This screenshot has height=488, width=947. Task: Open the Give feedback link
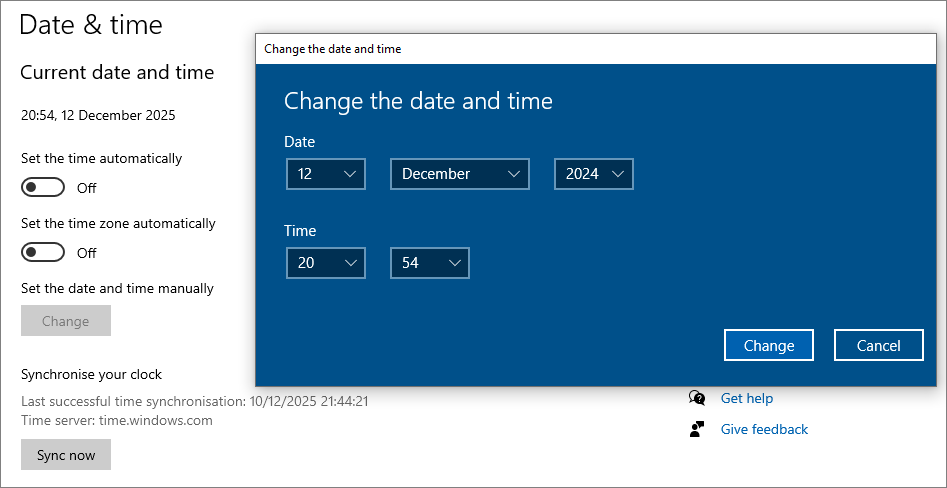pyautogui.click(x=764, y=429)
